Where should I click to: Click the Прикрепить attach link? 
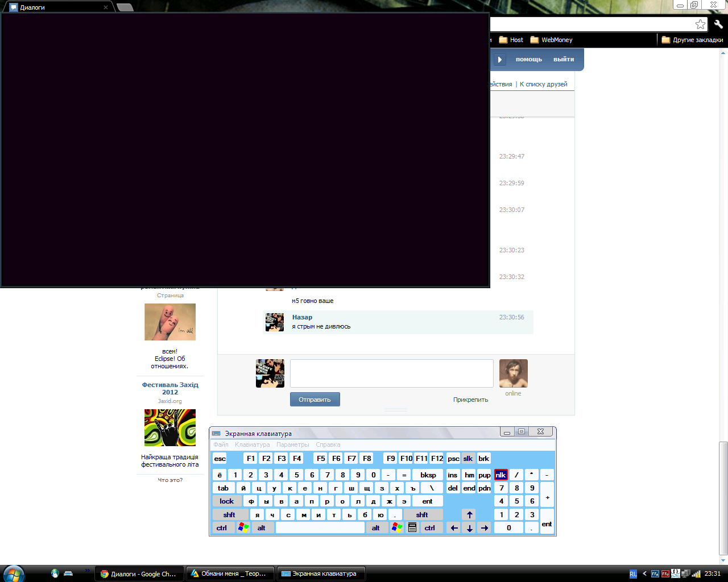[470, 400]
